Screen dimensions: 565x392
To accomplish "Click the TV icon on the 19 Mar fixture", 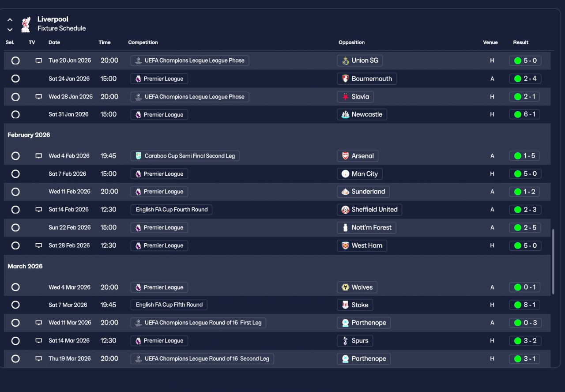I will coord(39,358).
